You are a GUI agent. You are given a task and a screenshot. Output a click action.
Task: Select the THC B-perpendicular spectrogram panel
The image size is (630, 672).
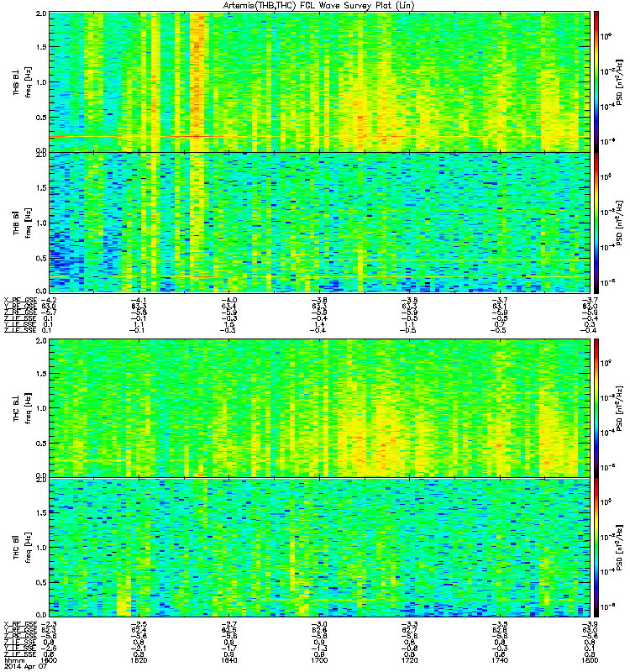(x=320, y=408)
